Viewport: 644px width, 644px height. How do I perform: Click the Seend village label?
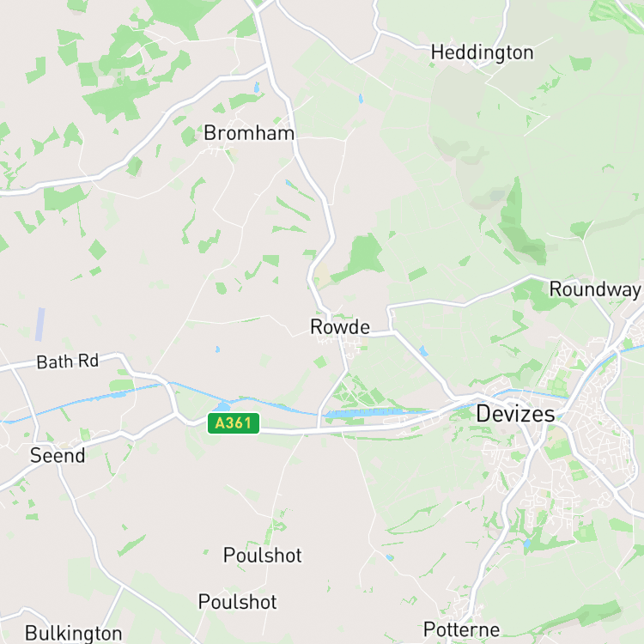click(x=58, y=455)
